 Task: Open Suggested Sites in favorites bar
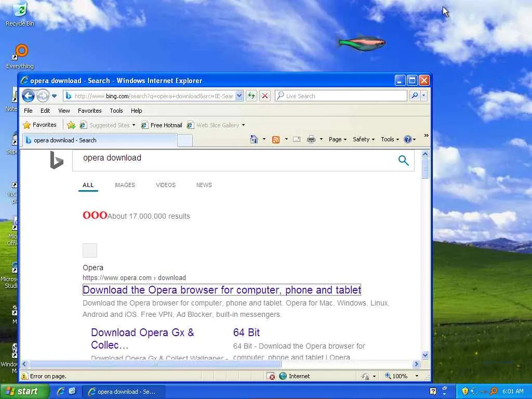[105, 125]
